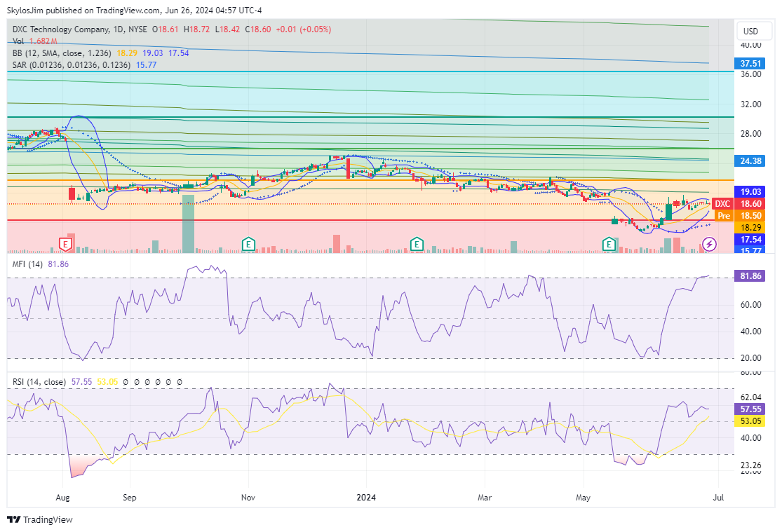Click the 2024 label on the time axis
The image size is (782, 532).
(x=367, y=497)
